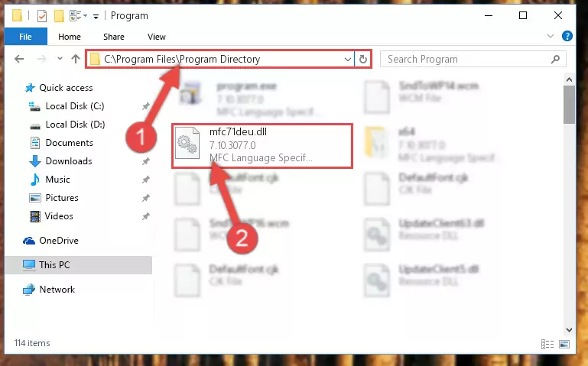588x366 pixels.
Task: Click the Quick access star icon
Action: (30, 88)
